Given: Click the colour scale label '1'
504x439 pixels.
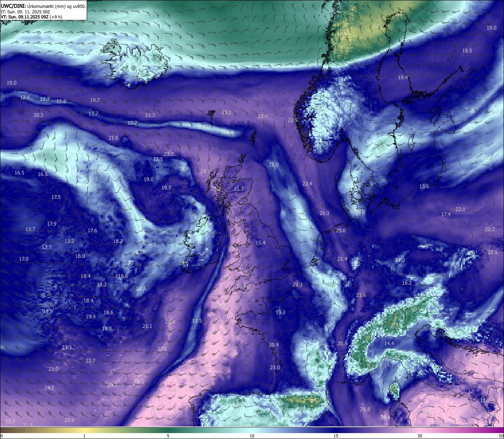Looking at the screenshot, I should [x=84, y=436].
